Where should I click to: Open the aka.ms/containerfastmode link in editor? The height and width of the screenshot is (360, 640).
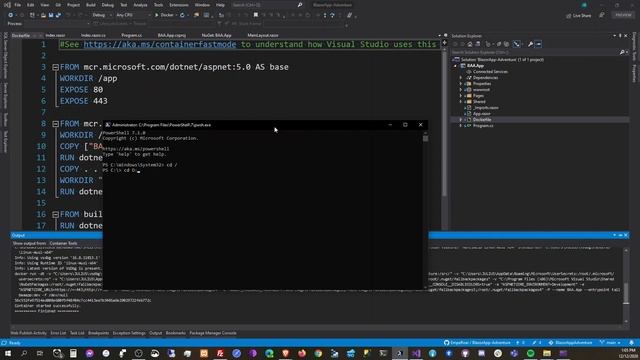pos(160,44)
